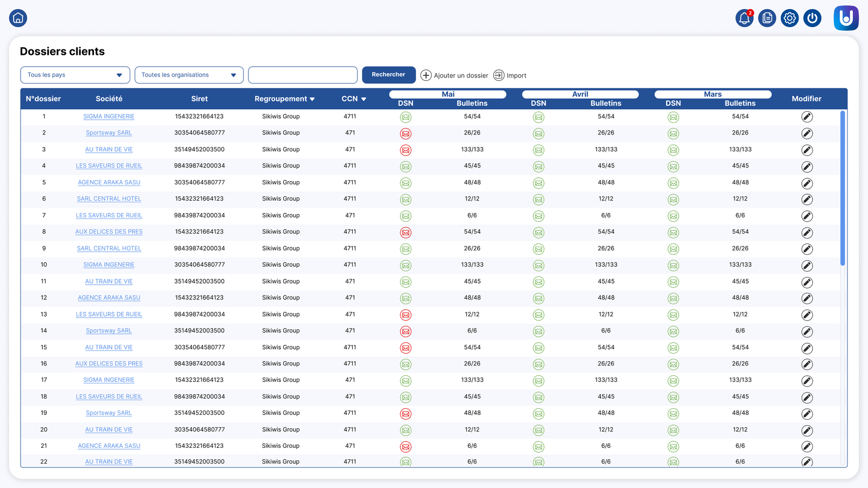Click the red Mai DSN icon for dossier 8

point(406,233)
